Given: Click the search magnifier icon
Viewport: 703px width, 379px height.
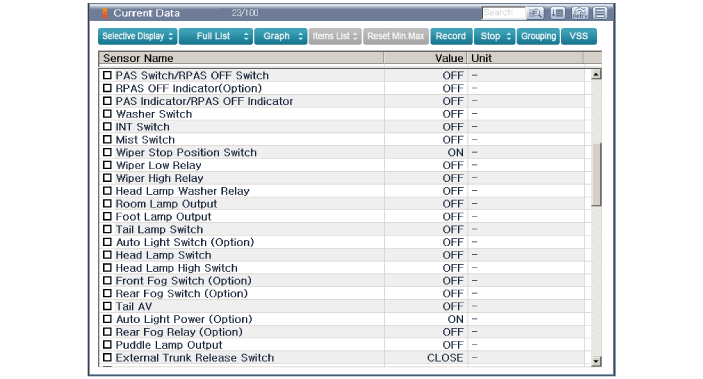Looking at the screenshot, I should [535, 13].
